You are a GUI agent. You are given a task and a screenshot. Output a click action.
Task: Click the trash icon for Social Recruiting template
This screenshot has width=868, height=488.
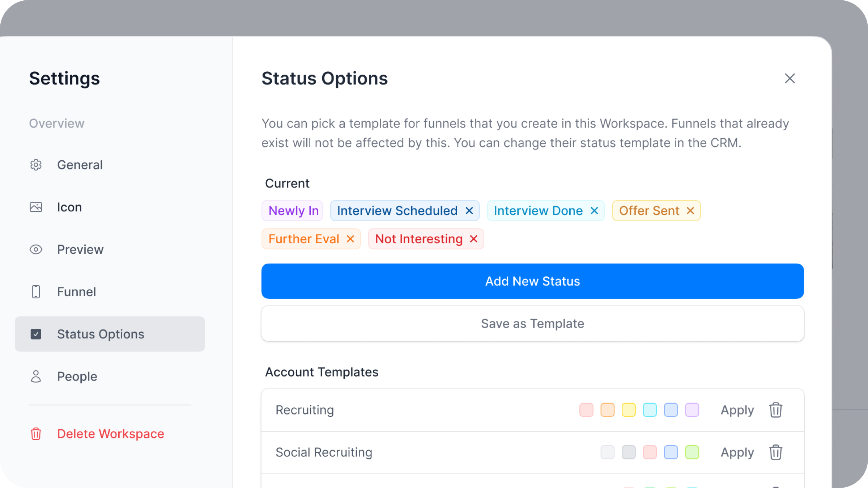point(775,452)
